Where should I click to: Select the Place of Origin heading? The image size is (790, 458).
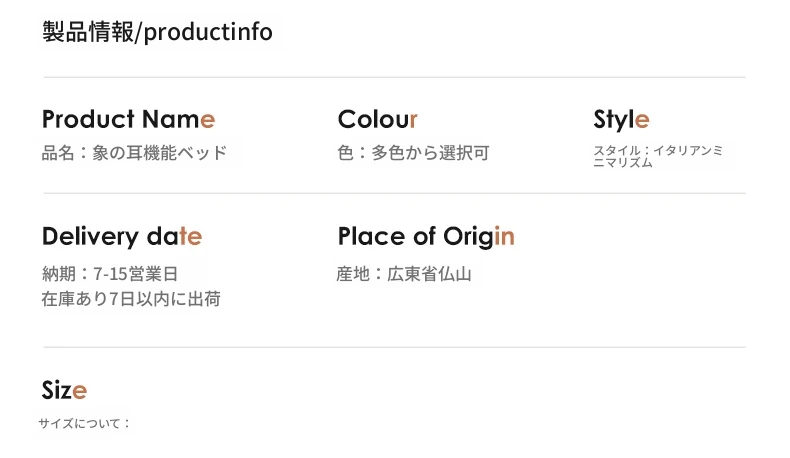coord(426,236)
